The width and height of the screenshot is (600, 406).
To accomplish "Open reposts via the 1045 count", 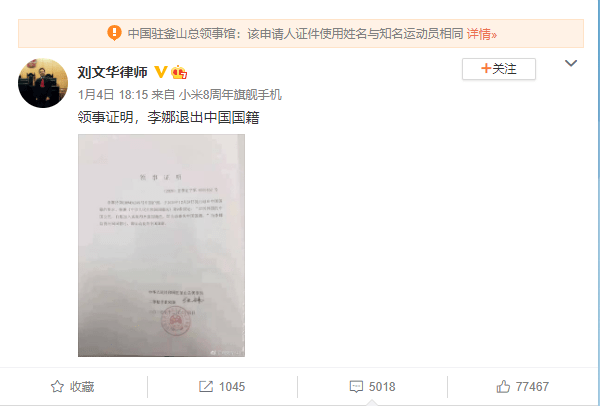I will 232,386.
